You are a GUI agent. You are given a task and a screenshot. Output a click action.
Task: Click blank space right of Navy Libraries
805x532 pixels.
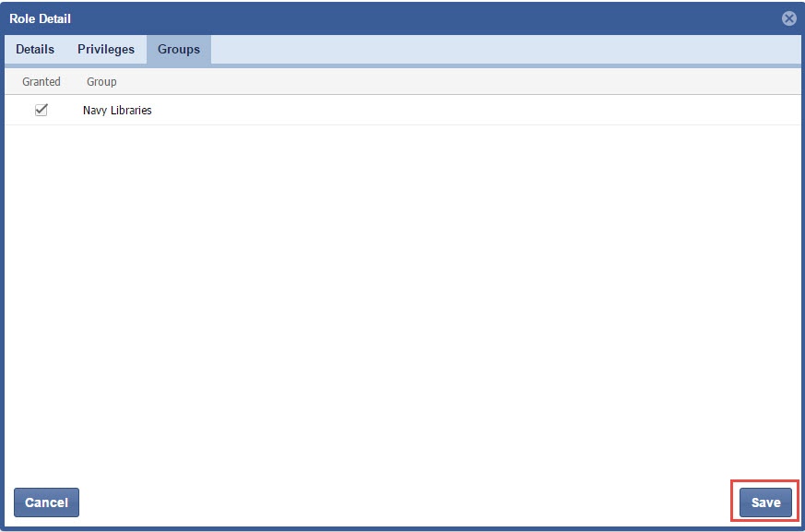[461, 111]
